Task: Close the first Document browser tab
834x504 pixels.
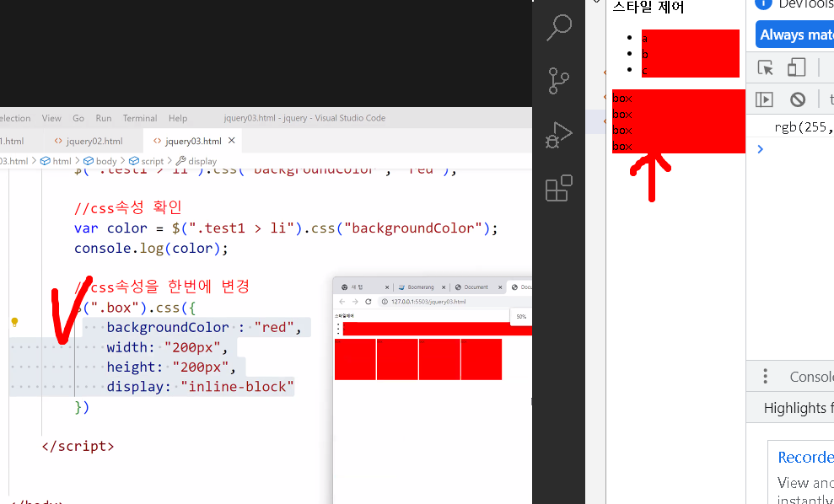Action: pos(500,287)
